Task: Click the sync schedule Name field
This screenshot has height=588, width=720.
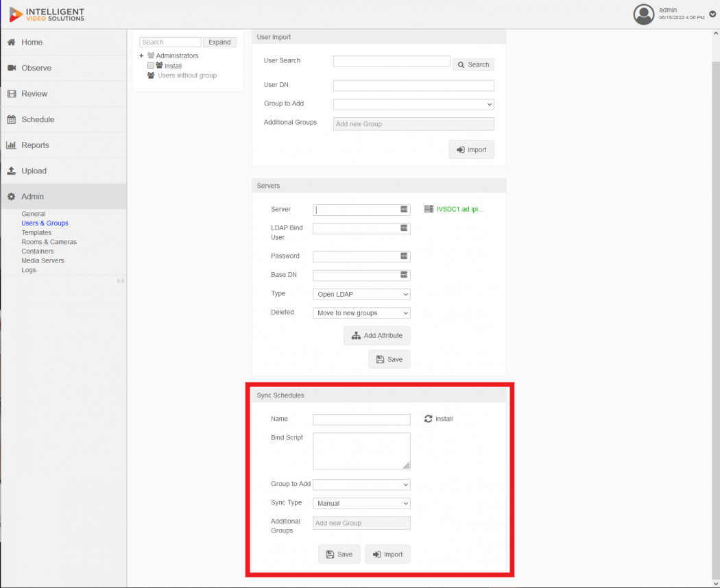Action: pyautogui.click(x=361, y=419)
